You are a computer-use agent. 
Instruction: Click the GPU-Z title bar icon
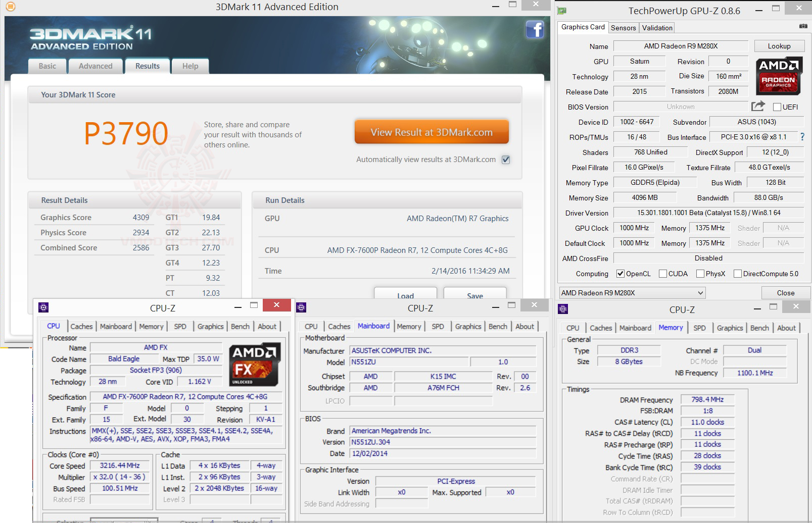tap(562, 11)
